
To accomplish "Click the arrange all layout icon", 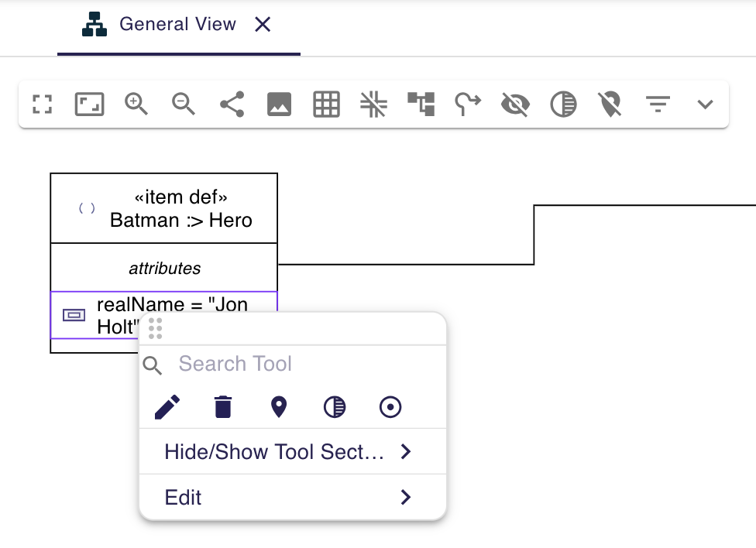I will pyautogui.click(x=421, y=104).
